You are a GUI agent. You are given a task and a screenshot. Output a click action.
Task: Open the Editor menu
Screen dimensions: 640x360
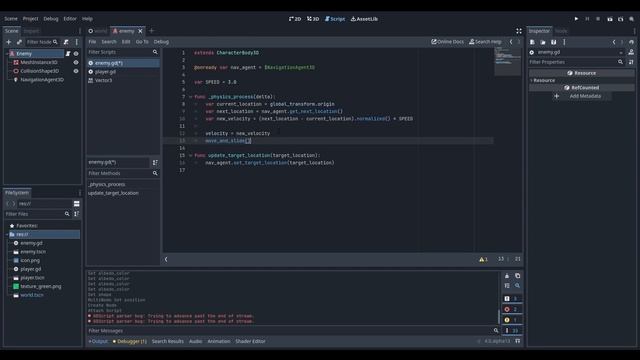[x=70, y=19]
